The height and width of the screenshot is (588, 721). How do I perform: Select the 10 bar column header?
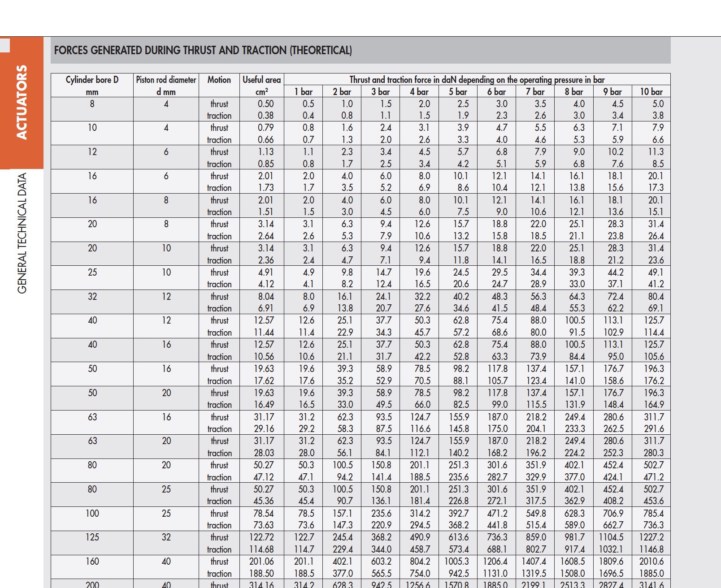651,92
